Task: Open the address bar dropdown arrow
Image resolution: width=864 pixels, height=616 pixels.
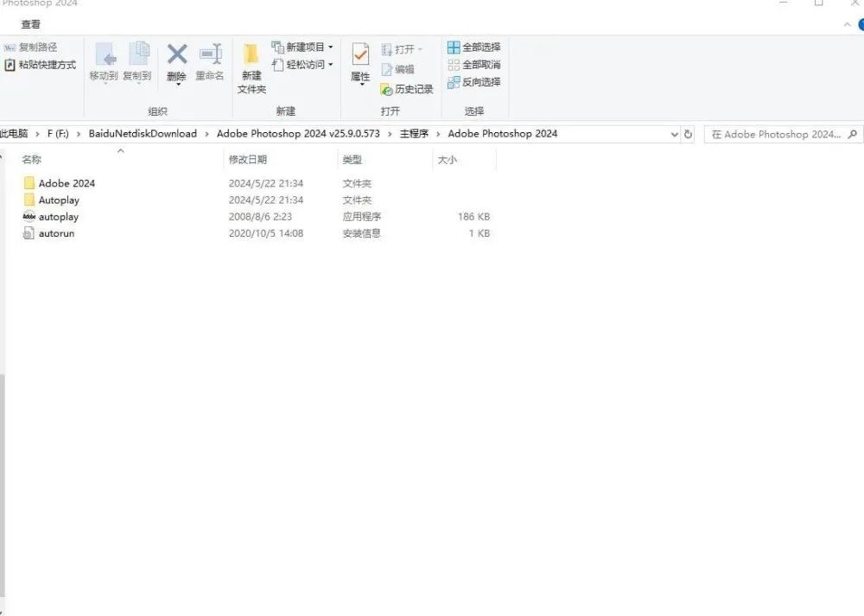Action: (675, 134)
